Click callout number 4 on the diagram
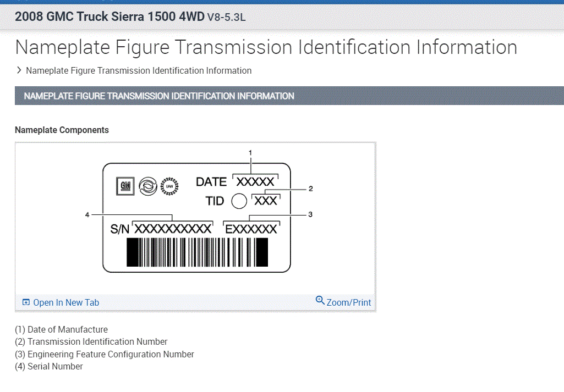 87,214
